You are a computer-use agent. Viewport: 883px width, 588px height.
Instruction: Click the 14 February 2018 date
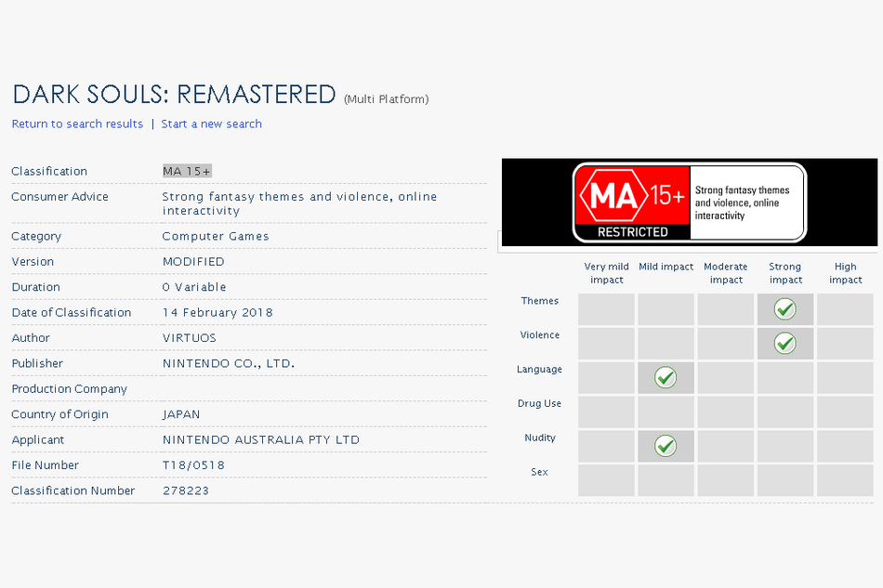(217, 312)
